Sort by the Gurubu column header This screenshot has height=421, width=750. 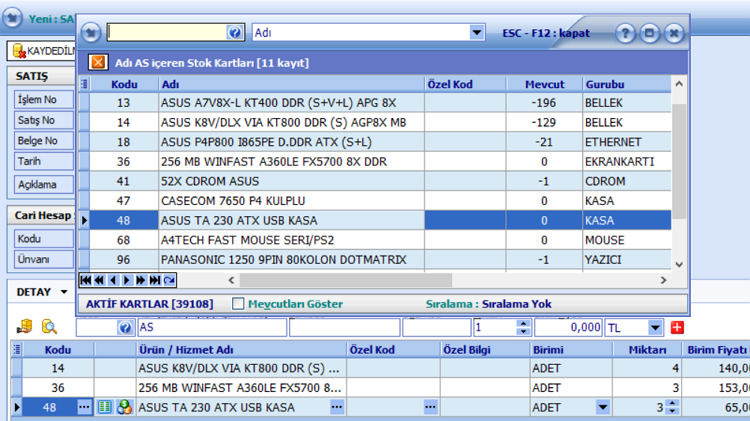point(627,84)
